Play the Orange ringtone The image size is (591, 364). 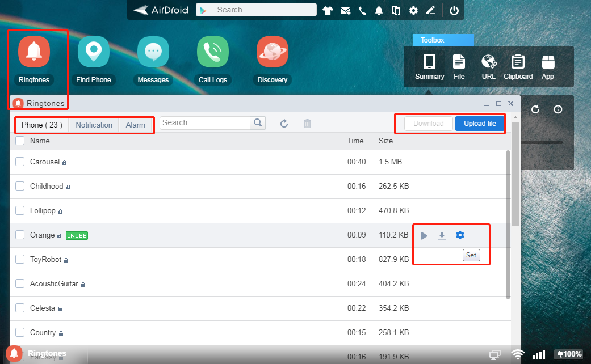pos(424,235)
